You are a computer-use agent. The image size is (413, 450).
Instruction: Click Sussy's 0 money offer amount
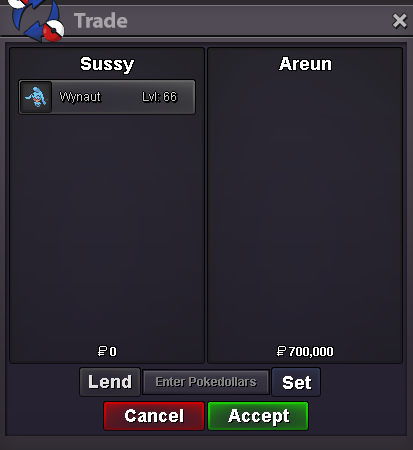(113, 351)
